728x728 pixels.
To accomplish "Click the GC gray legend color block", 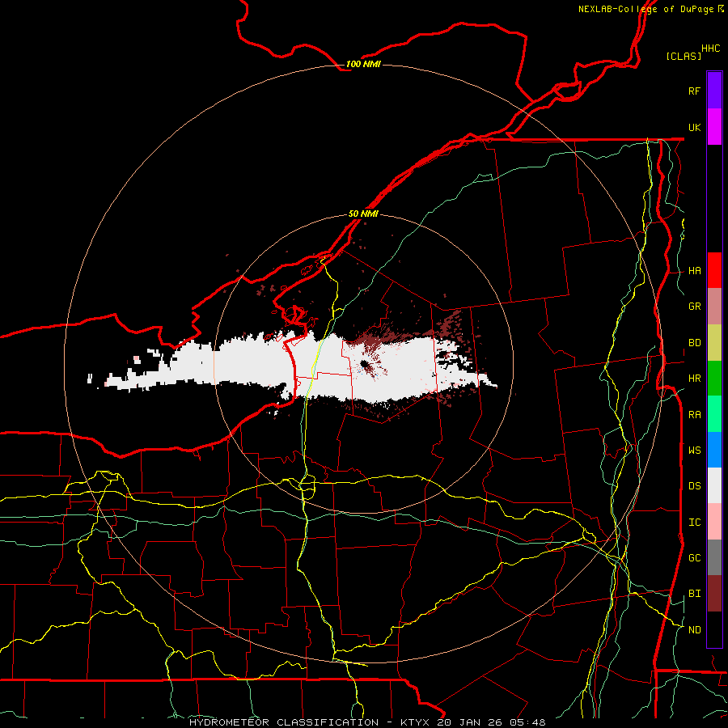I will (714, 557).
